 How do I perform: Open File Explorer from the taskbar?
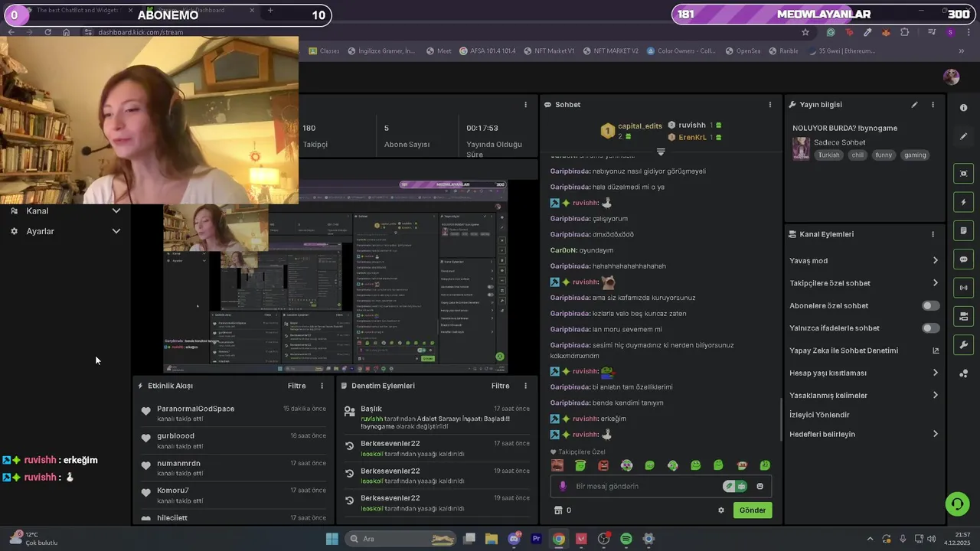(x=492, y=539)
